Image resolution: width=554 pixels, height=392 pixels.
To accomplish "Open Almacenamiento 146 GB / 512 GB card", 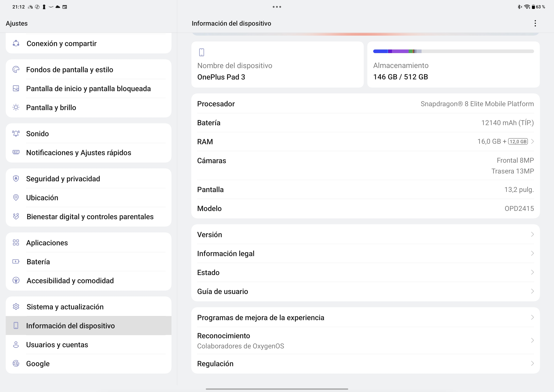I will coord(453,65).
